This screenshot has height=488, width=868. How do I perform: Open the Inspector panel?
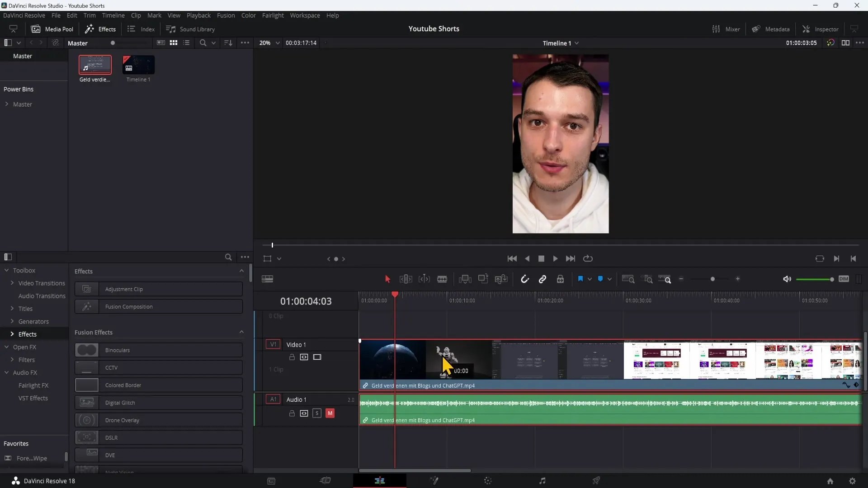(820, 29)
